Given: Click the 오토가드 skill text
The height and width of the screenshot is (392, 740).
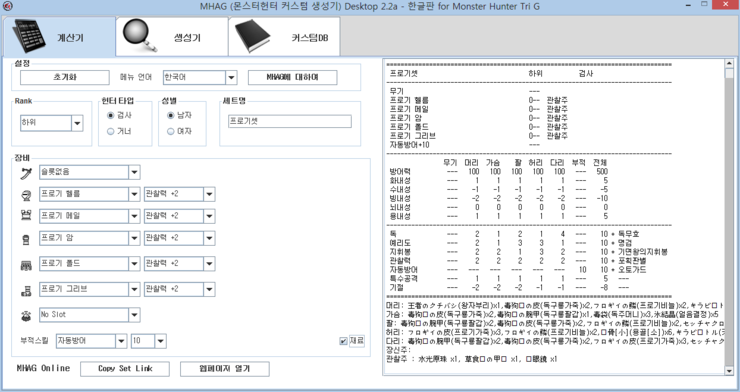Looking at the screenshot, I should [632, 270].
